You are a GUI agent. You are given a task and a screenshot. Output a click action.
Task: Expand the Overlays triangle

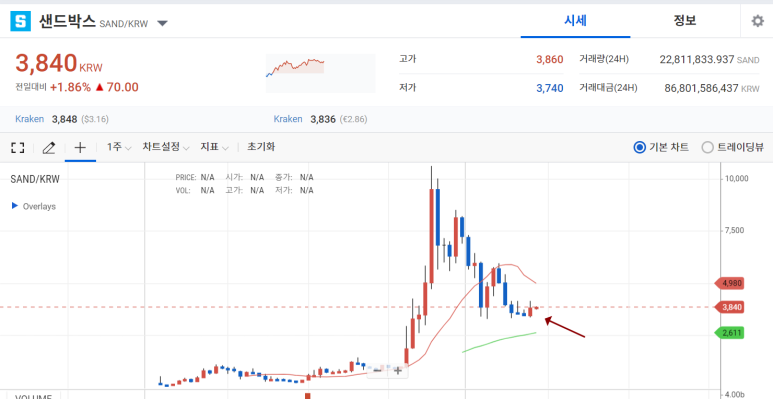point(14,206)
